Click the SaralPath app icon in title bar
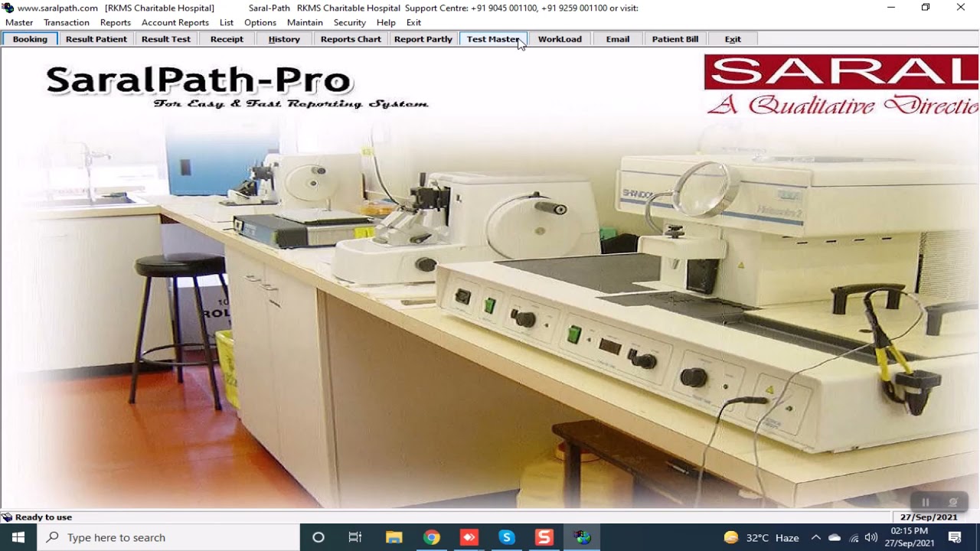The image size is (980, 551). click(8, 8)
